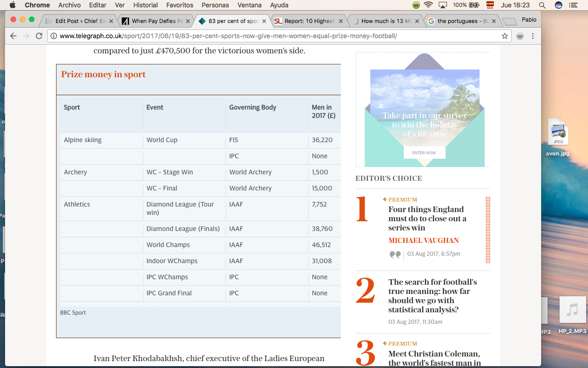Viewport: 588px width, 368px height.
Task: Open Meet Christian Coleman article
Action: click(x=435, y=358)
